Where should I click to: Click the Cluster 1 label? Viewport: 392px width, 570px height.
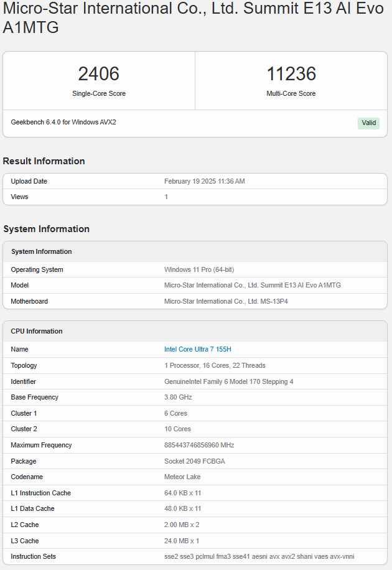click(x=24, y=413)
